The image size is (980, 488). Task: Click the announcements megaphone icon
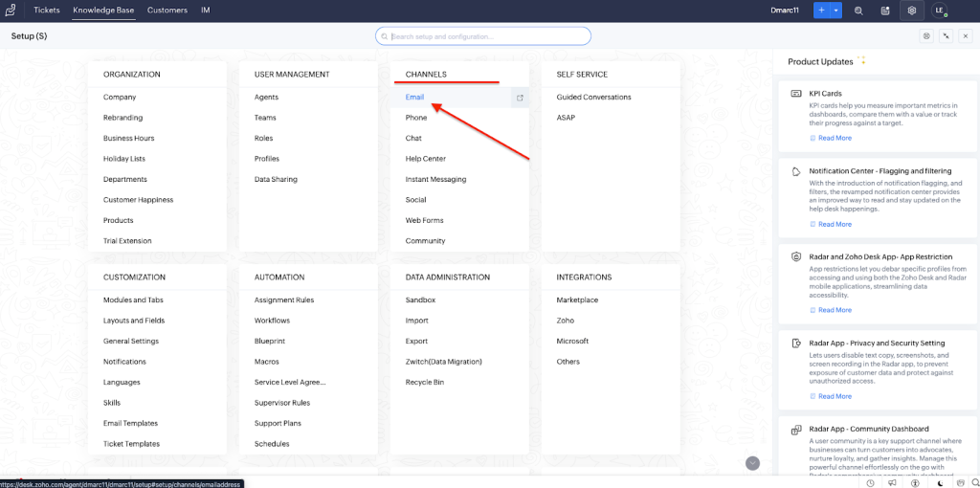coord(892,482)
